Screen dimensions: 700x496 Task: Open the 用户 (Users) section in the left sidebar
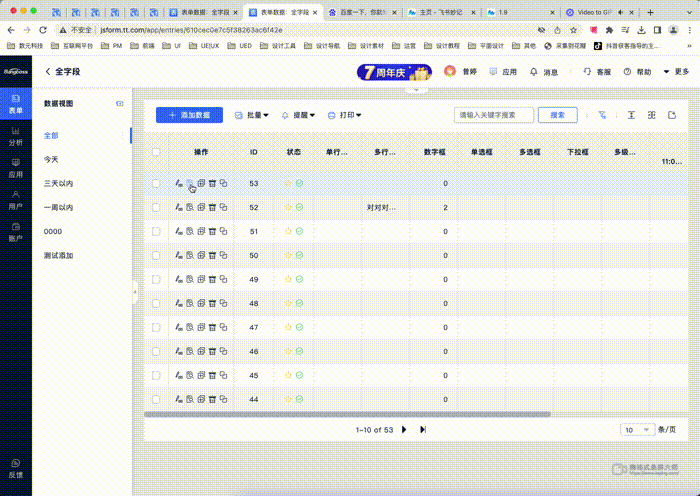[15, 200]
